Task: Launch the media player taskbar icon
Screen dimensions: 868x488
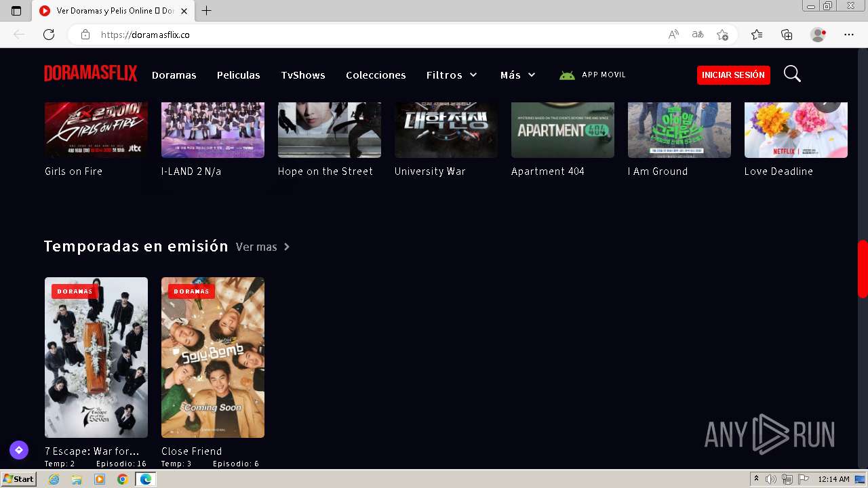Action: pos(100,479)
